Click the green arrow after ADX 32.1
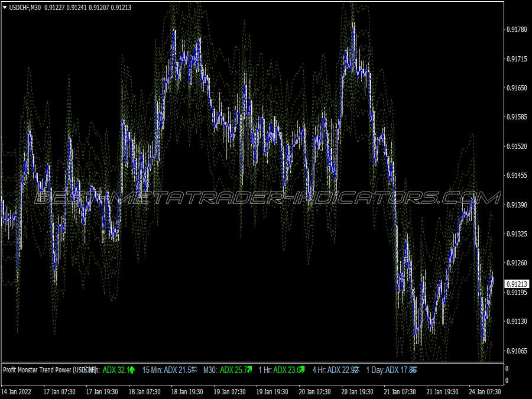532x399 pixels. coord(132,370)
